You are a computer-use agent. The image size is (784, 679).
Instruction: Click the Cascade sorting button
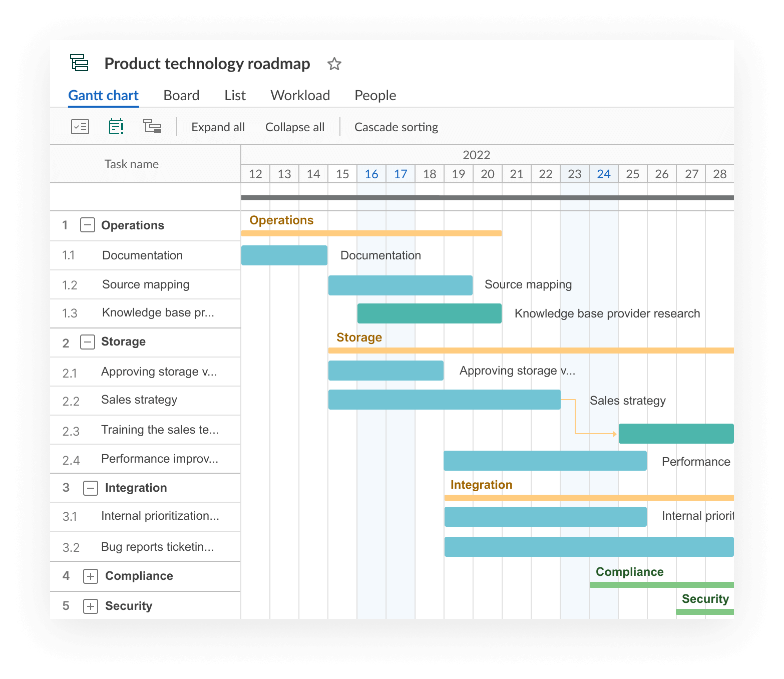(x=396, y=127)
